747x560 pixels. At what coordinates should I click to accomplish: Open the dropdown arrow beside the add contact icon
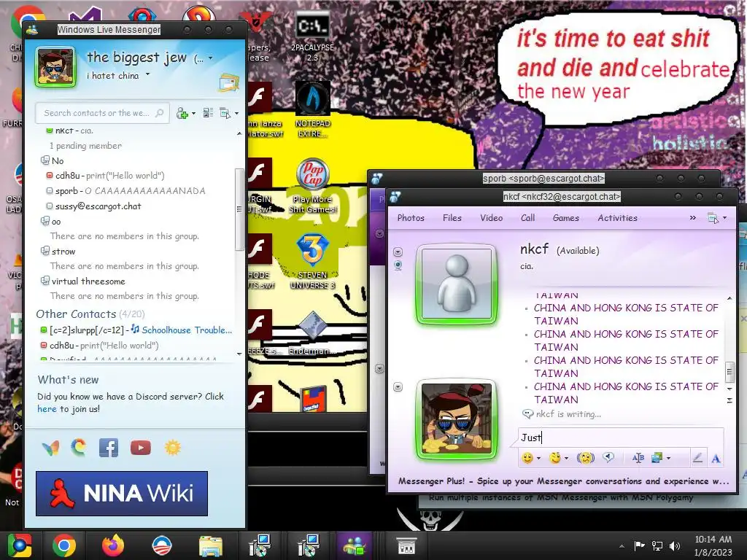193,113
